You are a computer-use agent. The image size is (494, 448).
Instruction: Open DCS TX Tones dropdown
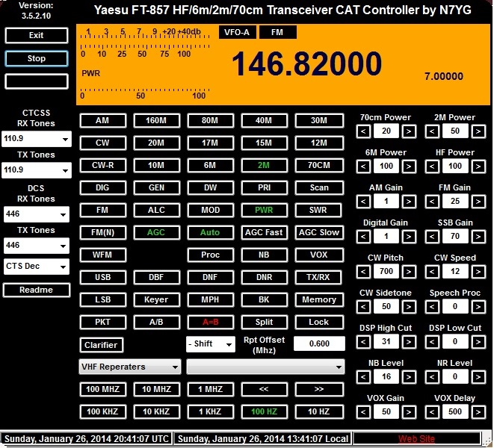tap(36, 246)
